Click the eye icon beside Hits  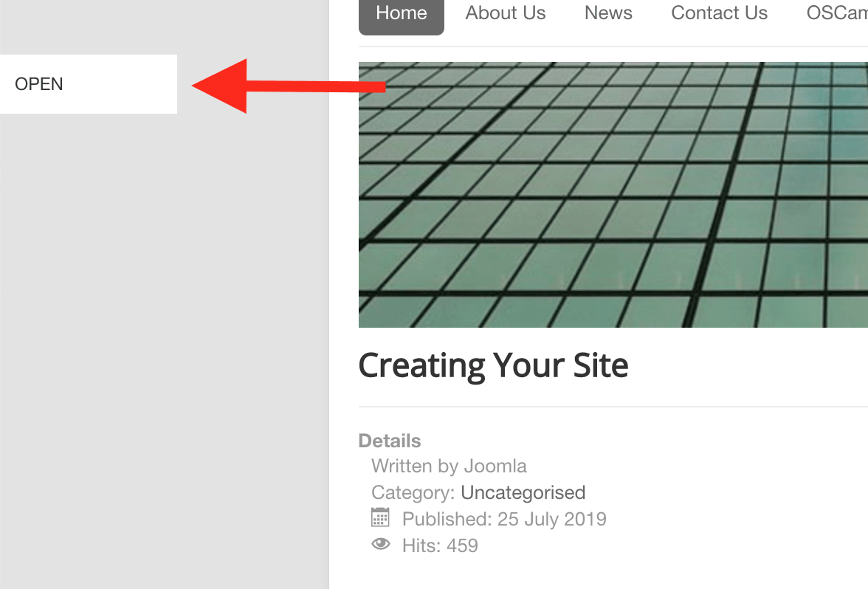coord(380,545)
